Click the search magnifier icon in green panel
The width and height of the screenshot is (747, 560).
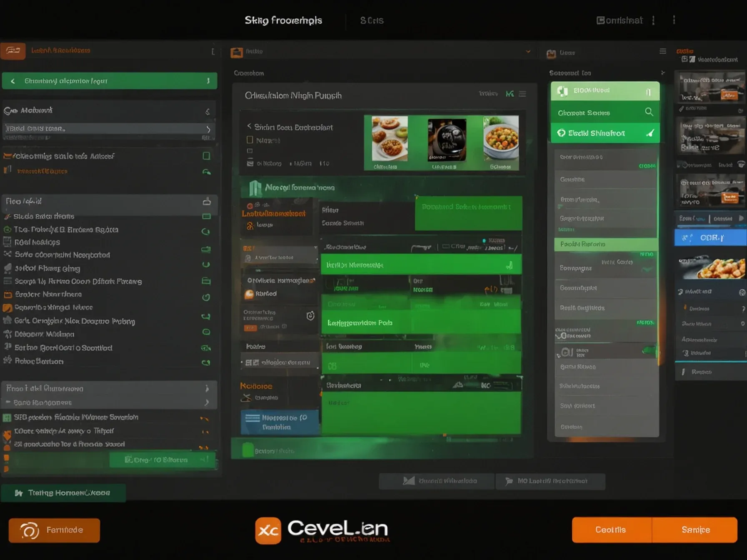coord(649,112)
